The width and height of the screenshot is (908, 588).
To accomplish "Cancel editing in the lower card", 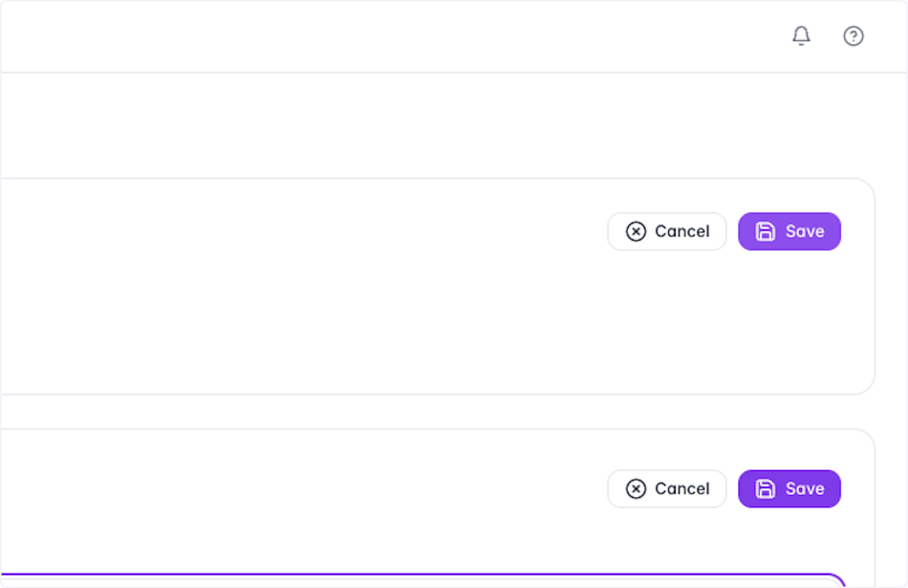I will pos(667,489).
